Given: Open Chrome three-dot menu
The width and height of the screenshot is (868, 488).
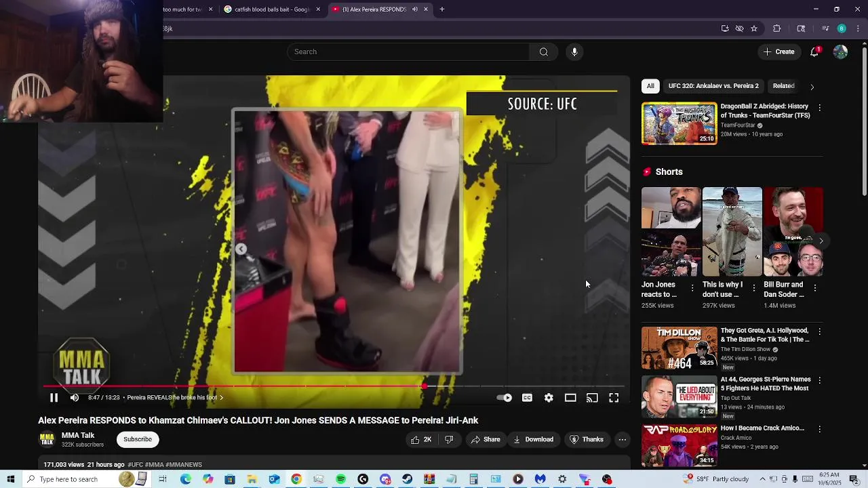Looking at the screenshot, I should (858, 28).
